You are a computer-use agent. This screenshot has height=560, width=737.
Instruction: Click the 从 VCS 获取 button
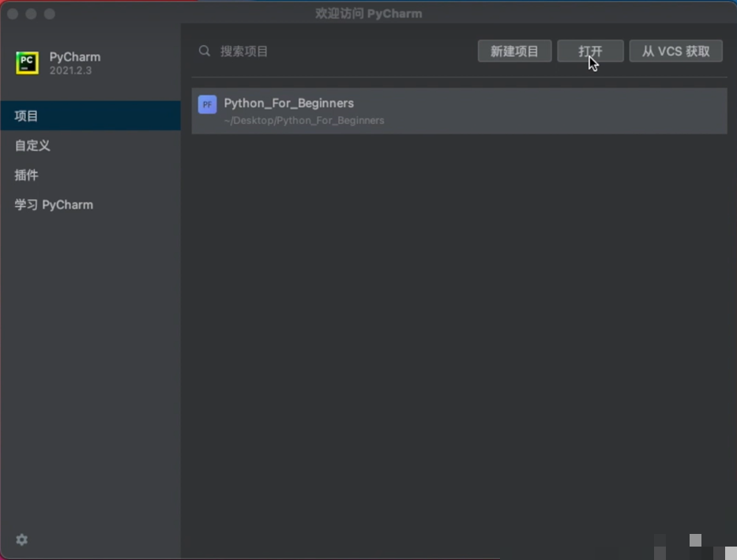click(x=676, y=51)
